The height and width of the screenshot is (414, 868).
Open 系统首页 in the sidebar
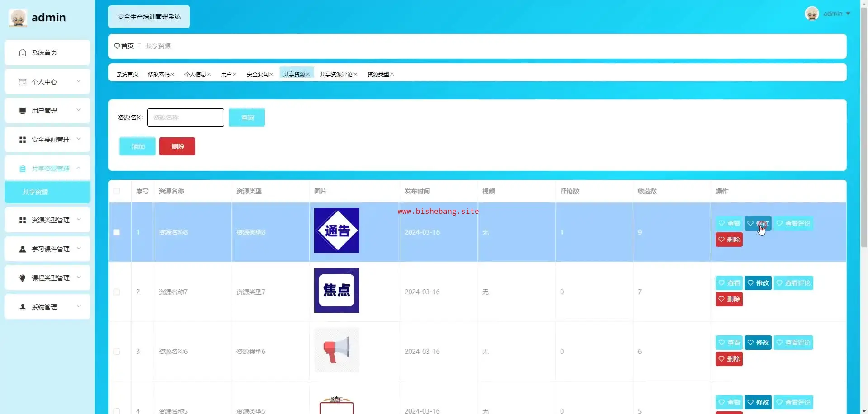point(47,52)
